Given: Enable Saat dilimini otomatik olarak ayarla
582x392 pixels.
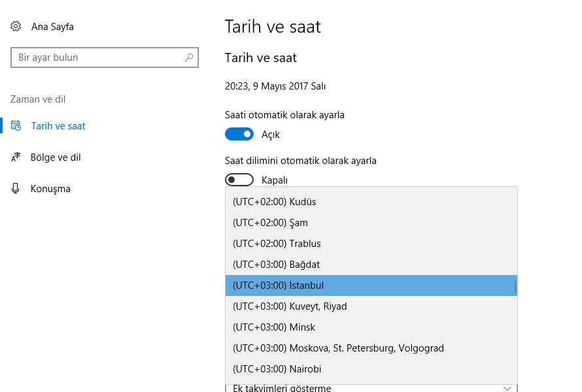Looking at the screenshot, I should [239, 180].
